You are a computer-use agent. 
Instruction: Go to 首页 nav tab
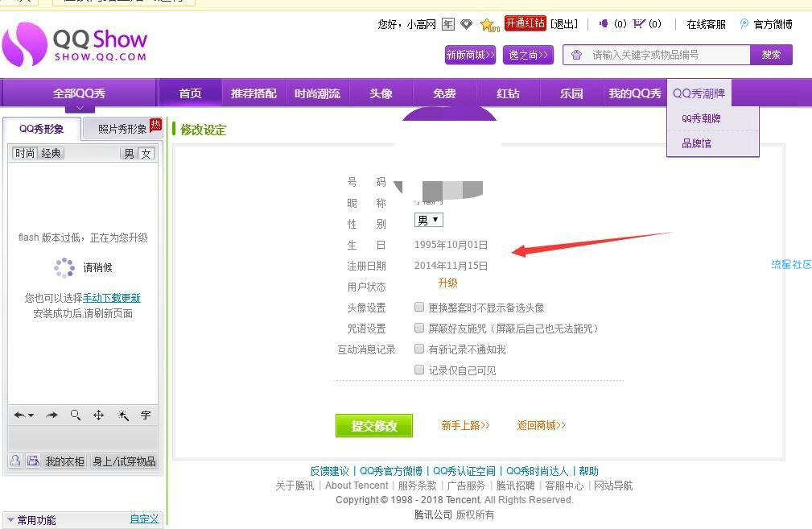[190, 93]
